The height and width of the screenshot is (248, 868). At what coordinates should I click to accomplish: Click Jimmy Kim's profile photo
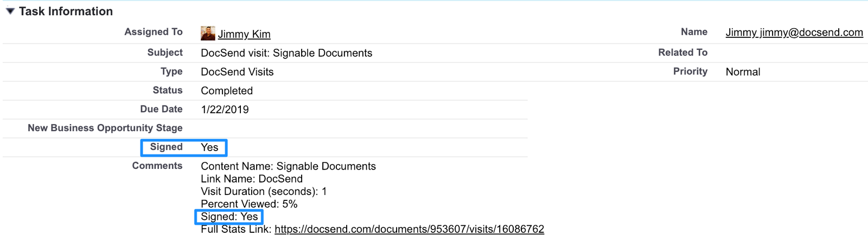(x=208, y=34)
